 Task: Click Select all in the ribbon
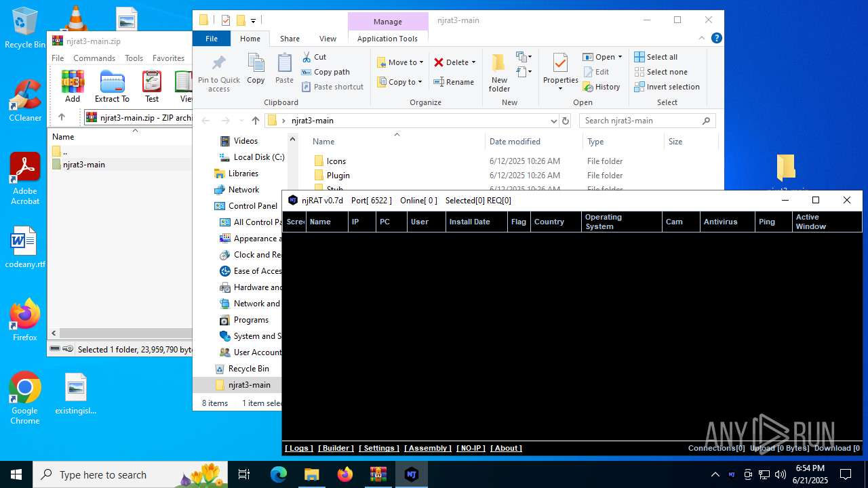tap(656, 57)
